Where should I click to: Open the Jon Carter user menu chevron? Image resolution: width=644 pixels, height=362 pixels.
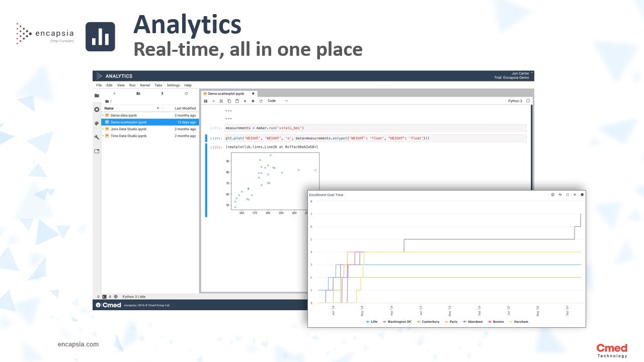pos(532,73)
